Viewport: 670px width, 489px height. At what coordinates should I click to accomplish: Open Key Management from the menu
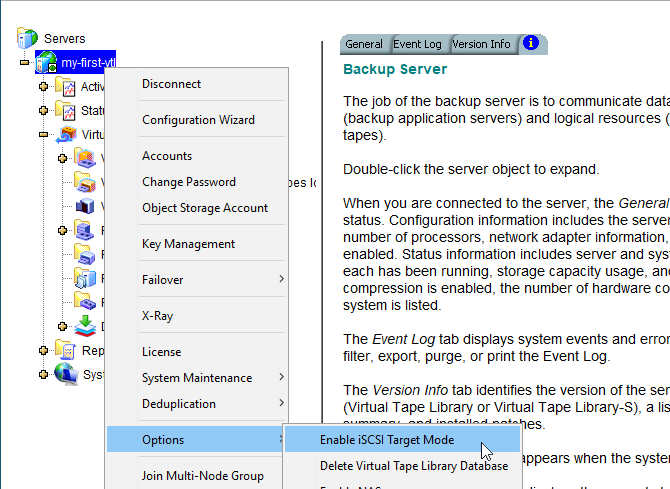point(197,244)
